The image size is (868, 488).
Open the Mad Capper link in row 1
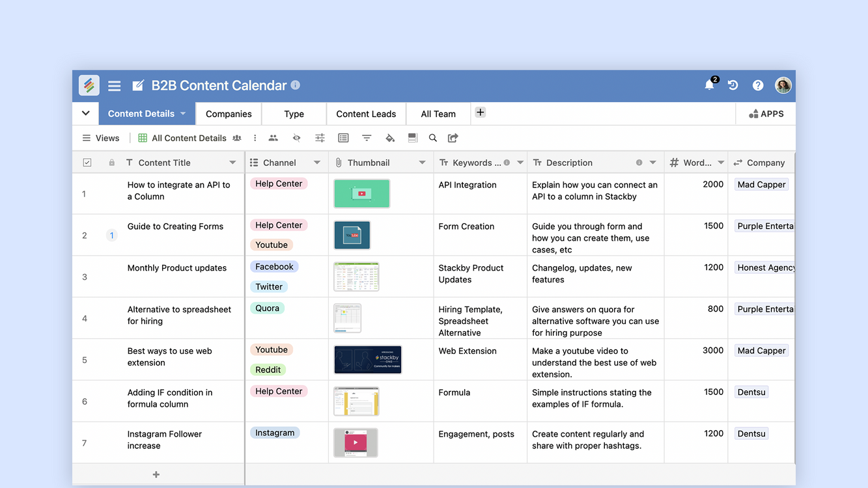pyautogui.click(x=761, y=185)
